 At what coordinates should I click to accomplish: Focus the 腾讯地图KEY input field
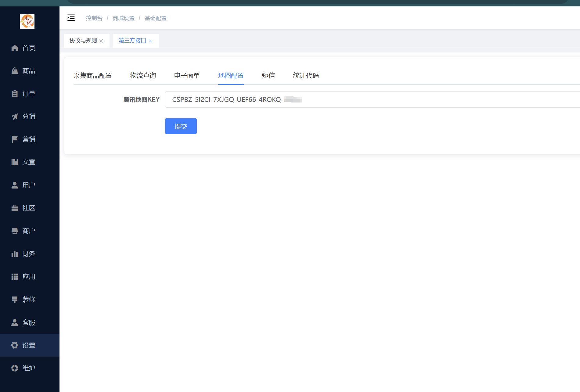click(x=372, y=99)
